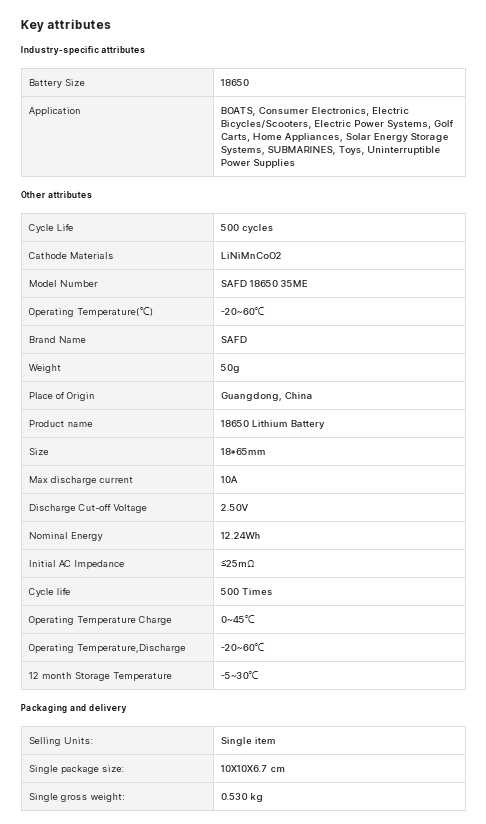Click the Industry-specific attributes heading
This screenshot has height=824, width=486.
[82, 50]
